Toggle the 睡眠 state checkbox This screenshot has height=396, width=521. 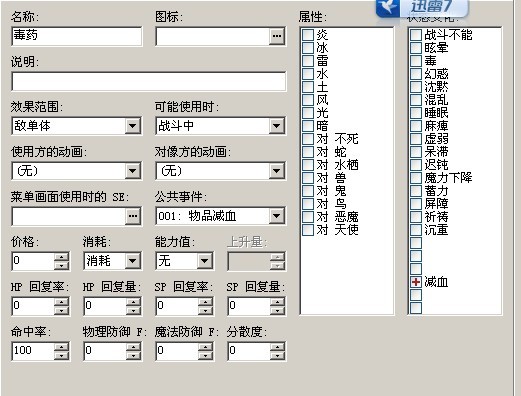coord(416,113)
